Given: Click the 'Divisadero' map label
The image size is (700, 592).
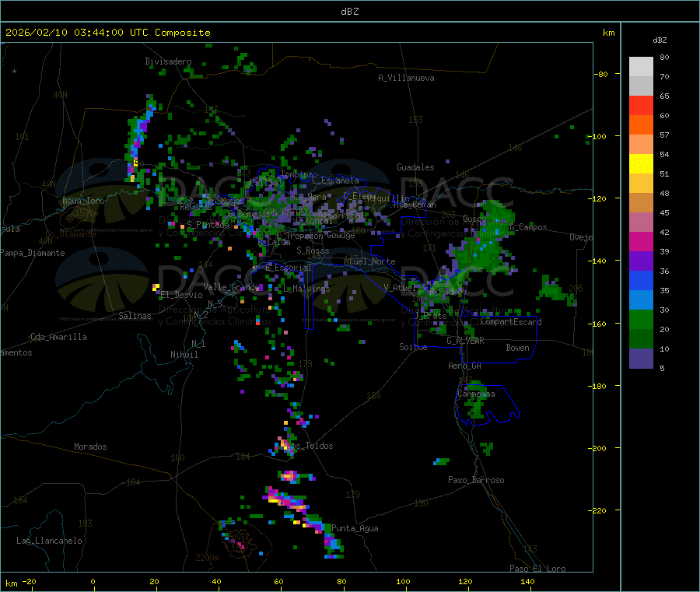Looking at the screenshot, I should (x=168, y=61).
